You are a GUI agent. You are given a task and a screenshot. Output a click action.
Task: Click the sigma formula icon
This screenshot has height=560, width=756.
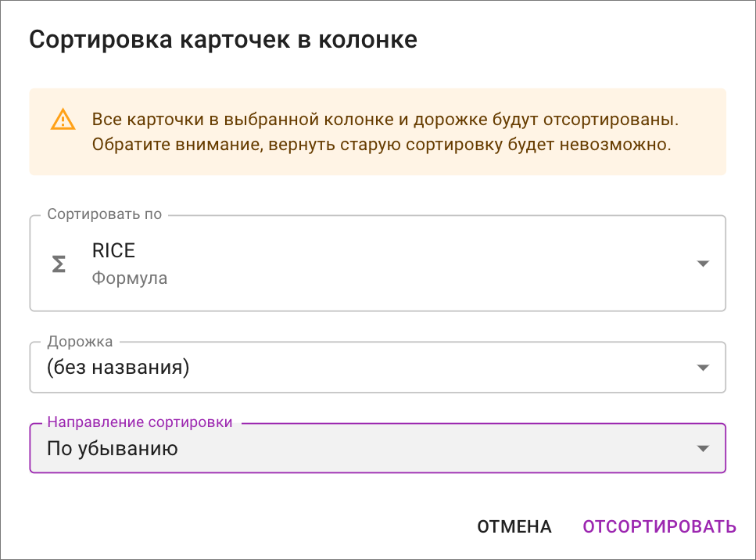59,264
